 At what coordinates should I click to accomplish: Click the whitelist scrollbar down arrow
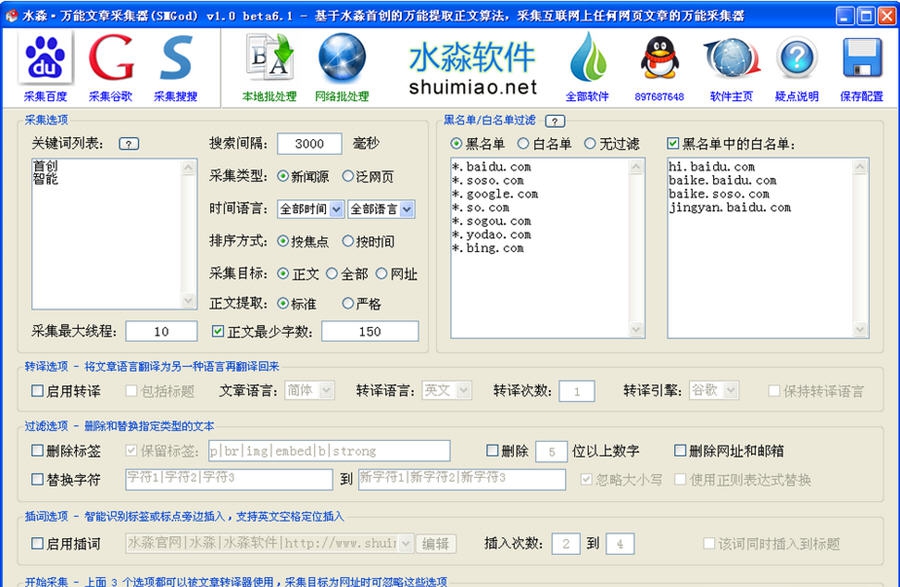860,329
